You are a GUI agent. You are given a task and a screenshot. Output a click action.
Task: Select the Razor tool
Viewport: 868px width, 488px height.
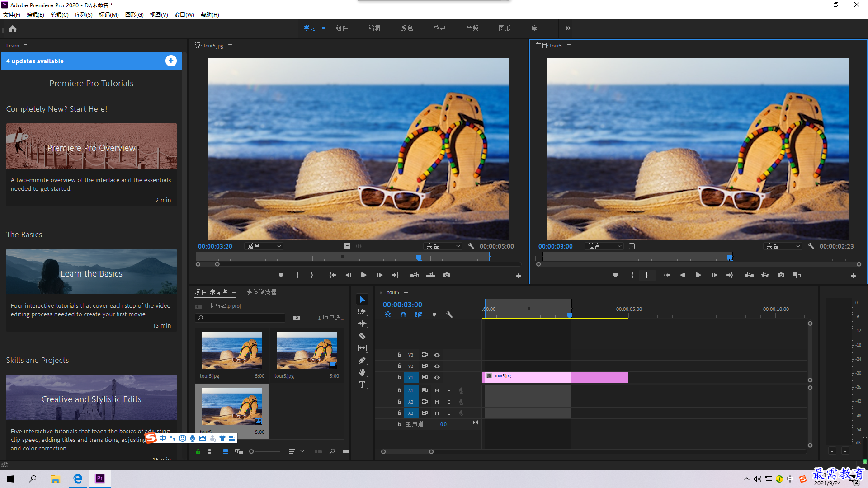[x=362, y=336]
